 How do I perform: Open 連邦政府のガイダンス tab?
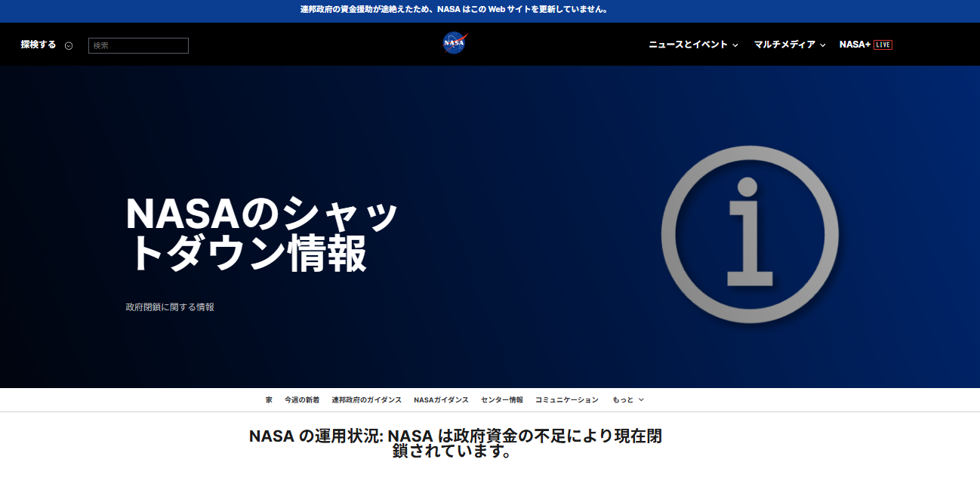pyautogui.click(x=366, y=400)
